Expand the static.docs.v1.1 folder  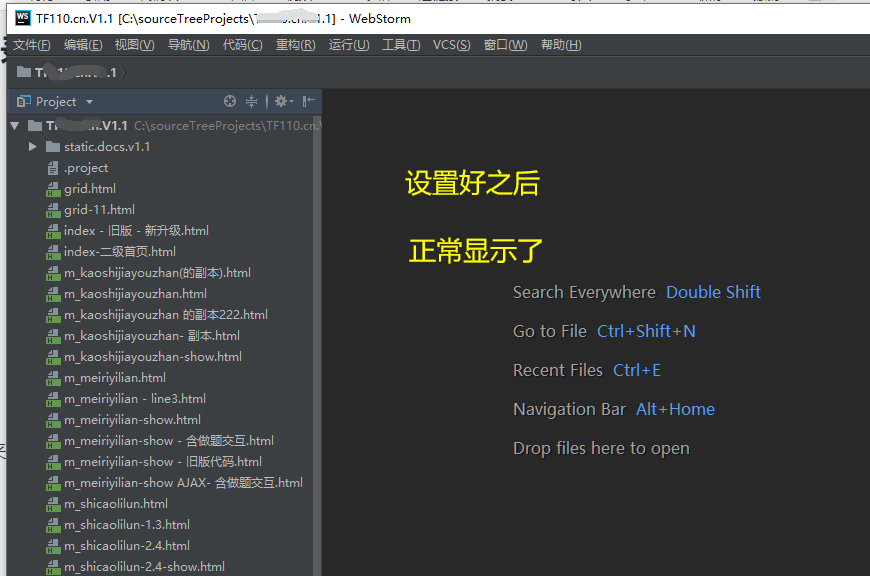point(32,146)
